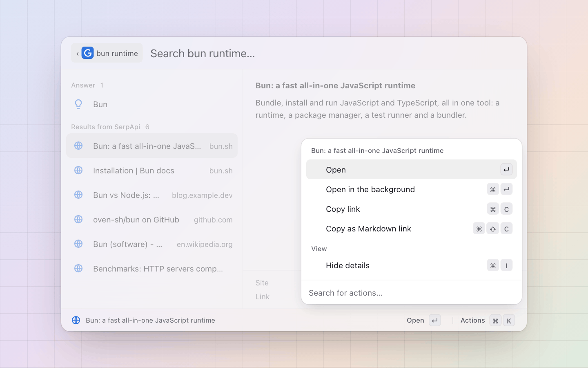
Task: Click the C key icon on Copy link row
Action: coord(506,209)
